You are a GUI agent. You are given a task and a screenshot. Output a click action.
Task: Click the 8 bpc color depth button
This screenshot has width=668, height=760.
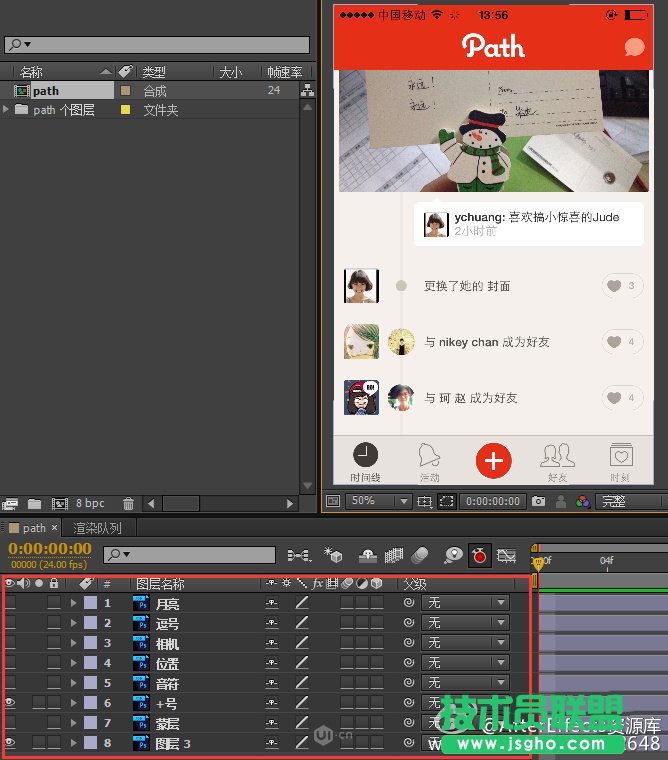[x=90, y=504]
